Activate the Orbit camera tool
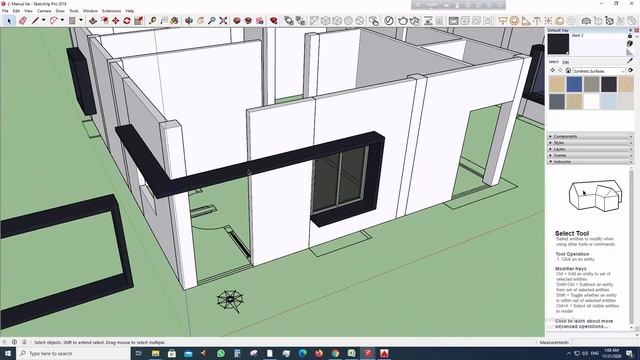 pos(189,20)
